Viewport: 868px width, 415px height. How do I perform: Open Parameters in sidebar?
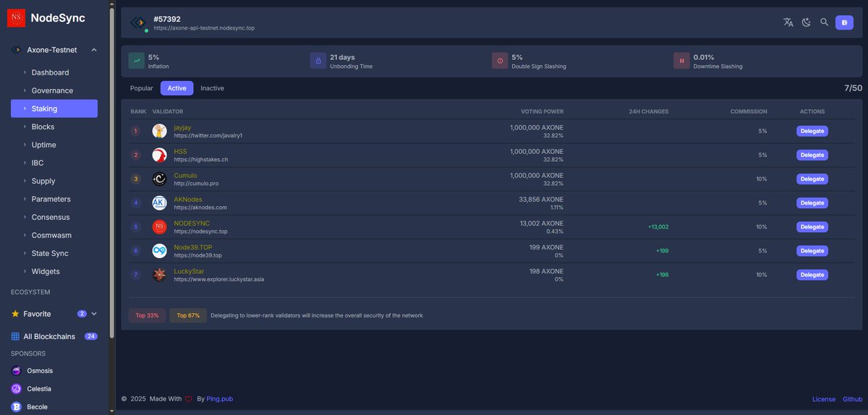coord(54,199)
